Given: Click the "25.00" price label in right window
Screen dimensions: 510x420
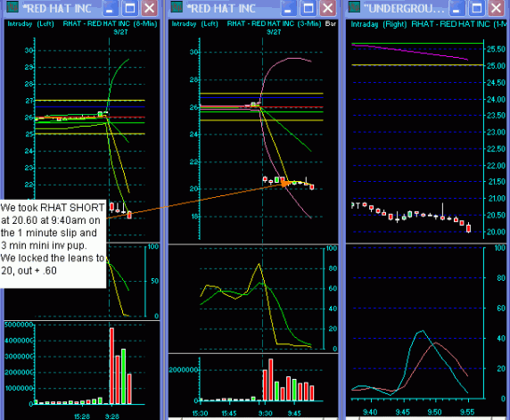Looking at the screenshot, I should click(x=496, y=66).
